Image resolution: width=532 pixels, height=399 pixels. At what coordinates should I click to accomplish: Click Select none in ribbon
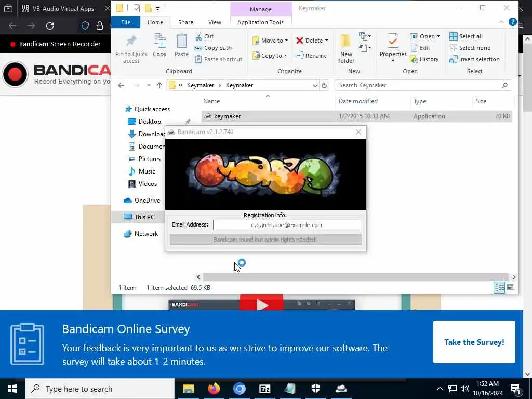[x=470, y=48]
